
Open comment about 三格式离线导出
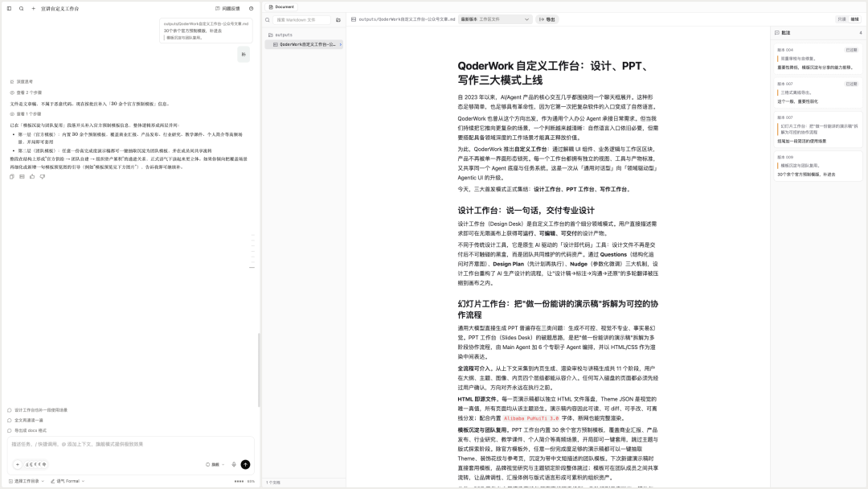[x=817, y=92]
